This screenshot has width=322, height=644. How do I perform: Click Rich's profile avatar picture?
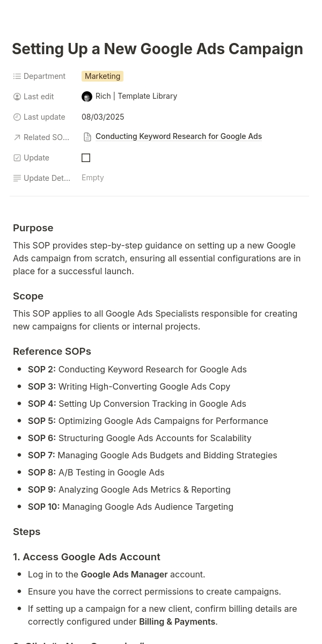87,97
